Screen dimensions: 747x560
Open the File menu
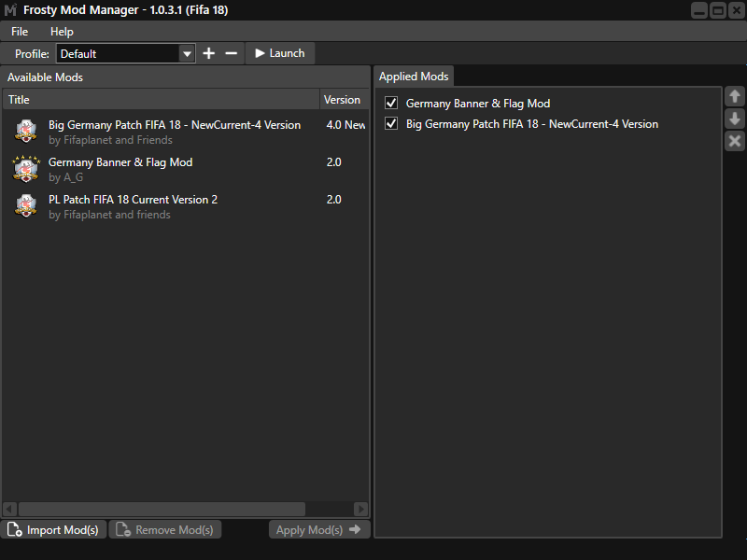pyautogui.click(x=20, y=32)
